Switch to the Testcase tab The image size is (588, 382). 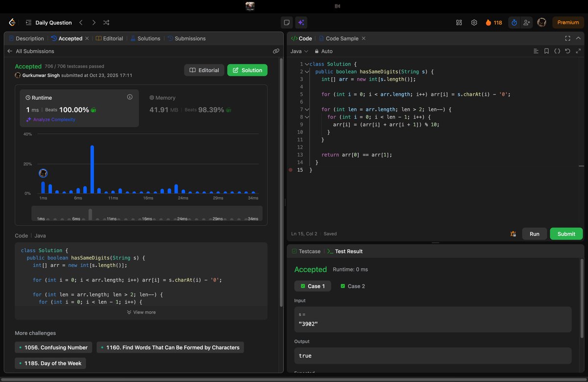306,251
